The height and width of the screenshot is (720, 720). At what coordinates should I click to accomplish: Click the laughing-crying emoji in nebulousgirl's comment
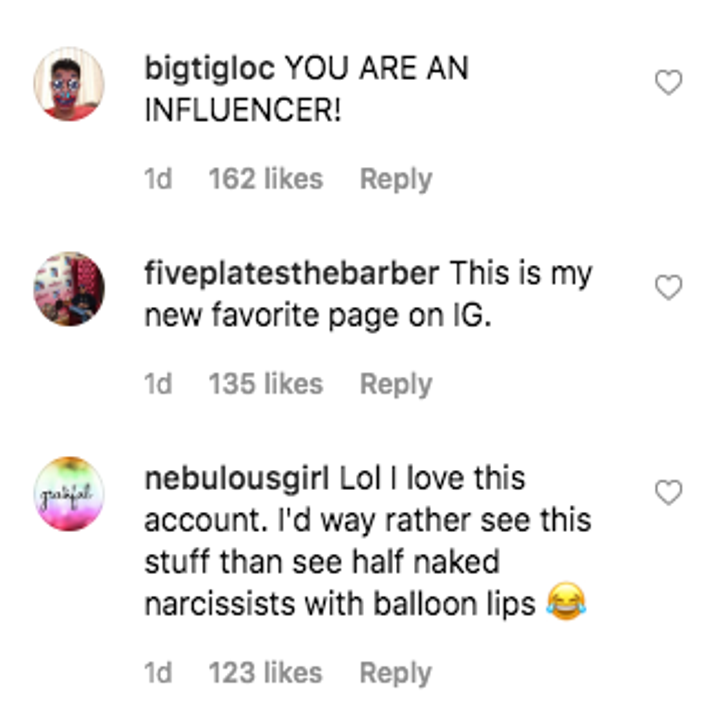[x=566, y=604]
